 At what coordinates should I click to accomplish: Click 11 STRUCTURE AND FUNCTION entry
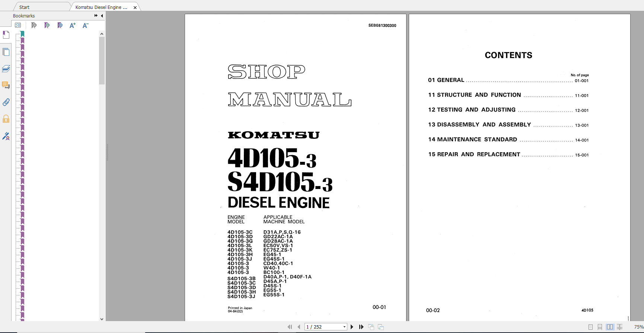(x=508, y=95)
